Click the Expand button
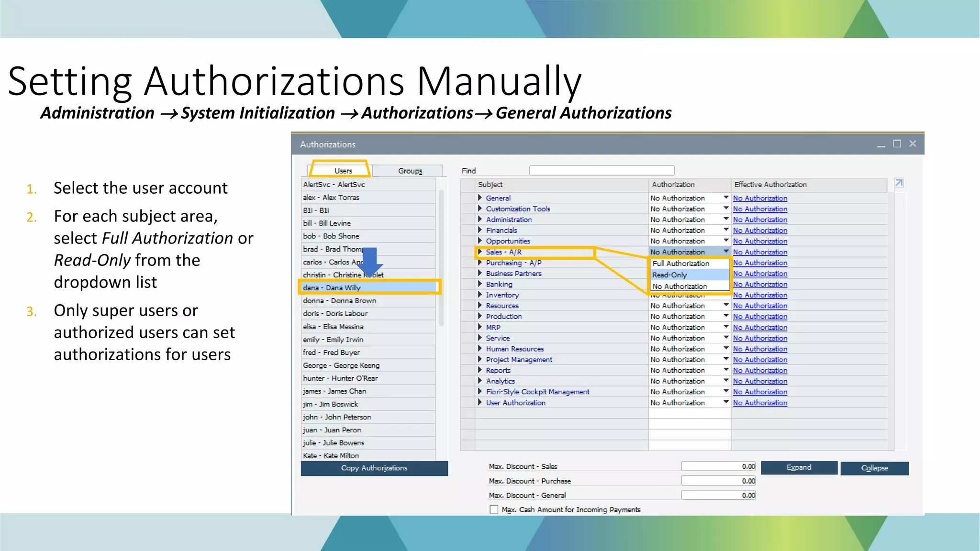This screenshot has width=980, height=551. pos(799,468)
